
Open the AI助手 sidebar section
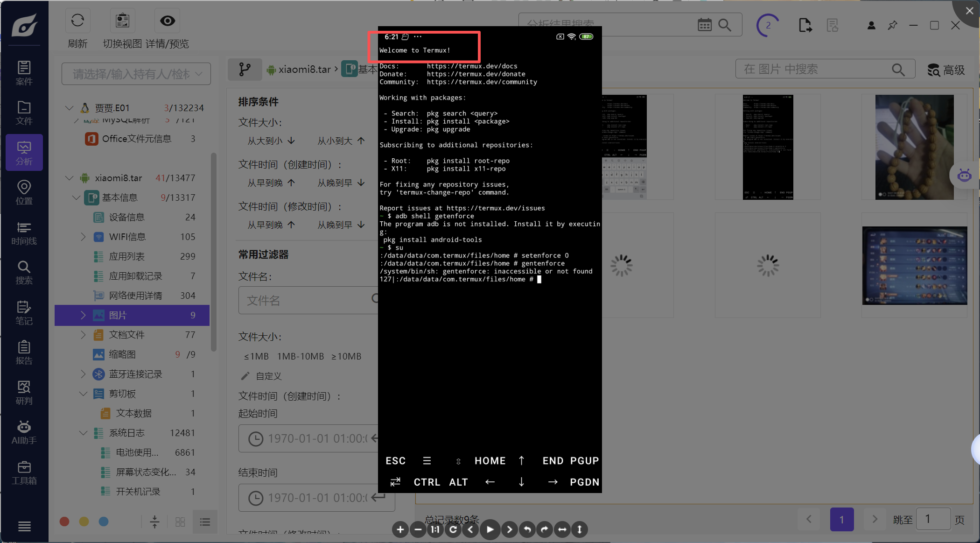pos(24,432)
